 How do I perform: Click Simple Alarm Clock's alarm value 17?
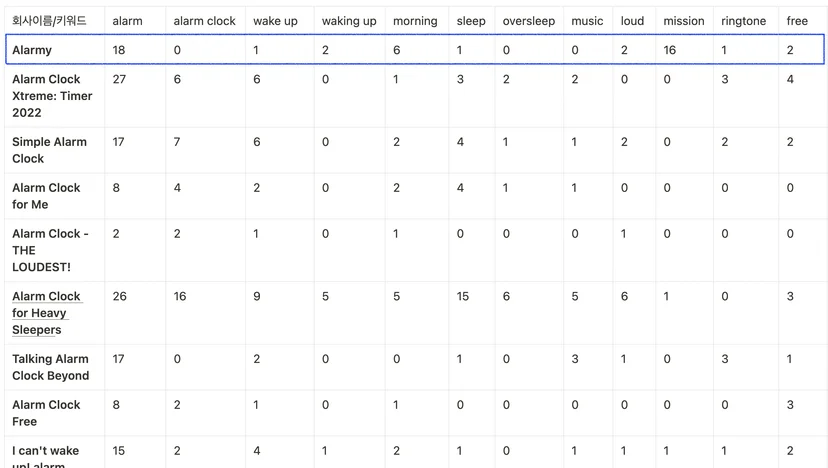click(118, 142)
